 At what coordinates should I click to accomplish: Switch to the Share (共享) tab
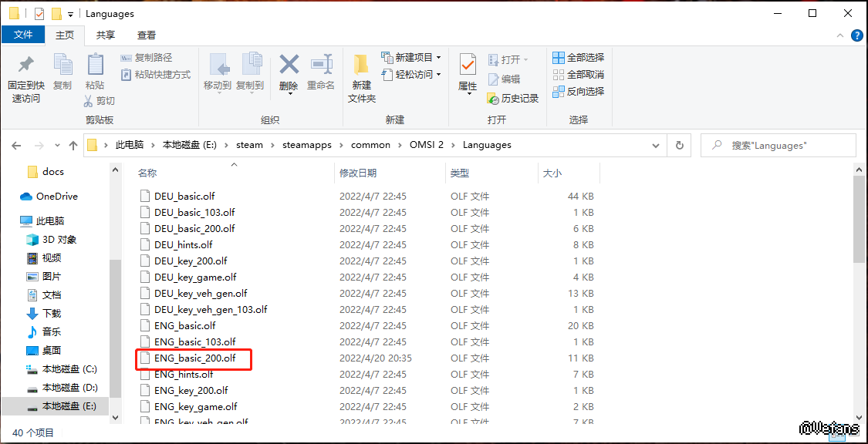pos(105,35)
